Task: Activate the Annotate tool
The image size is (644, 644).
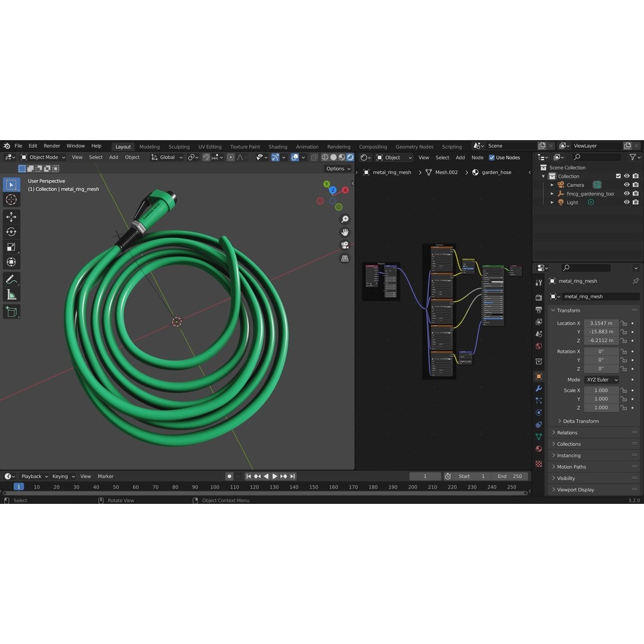Action: coord(11,280)
